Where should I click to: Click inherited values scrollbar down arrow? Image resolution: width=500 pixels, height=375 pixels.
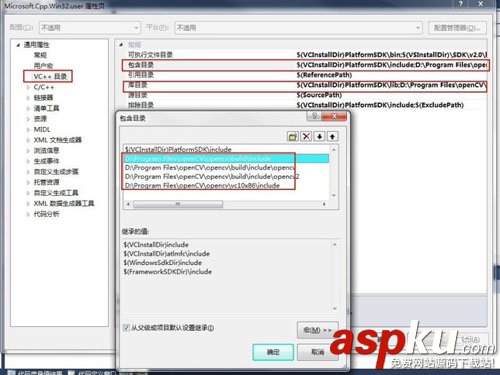tap(335, 308)
